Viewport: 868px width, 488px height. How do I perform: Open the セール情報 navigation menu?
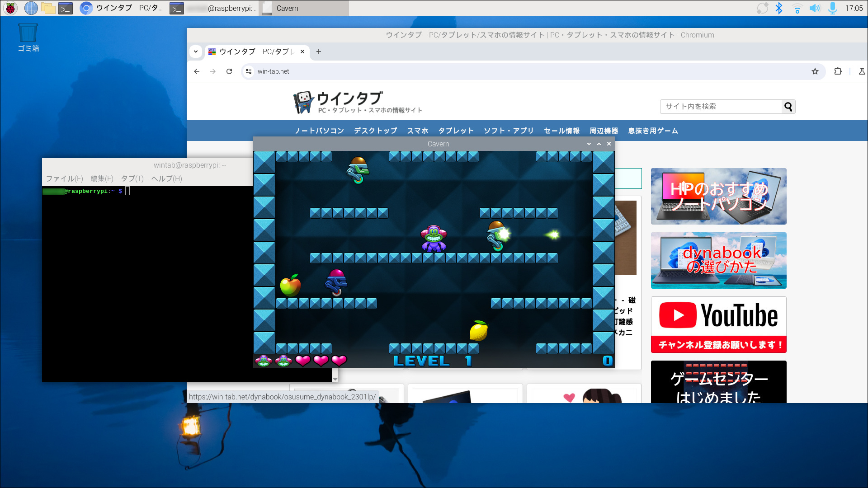[561, 131]
